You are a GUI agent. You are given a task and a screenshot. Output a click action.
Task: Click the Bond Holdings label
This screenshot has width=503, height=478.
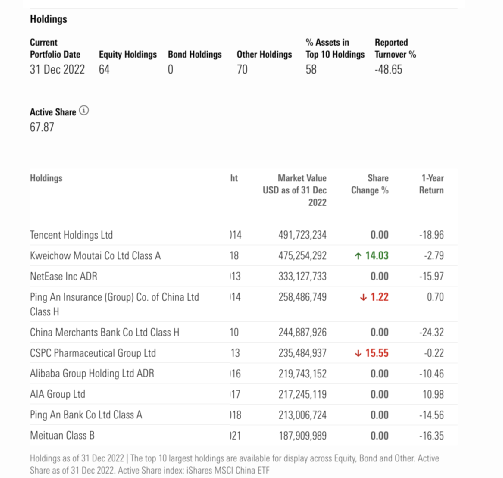point(195,54)
